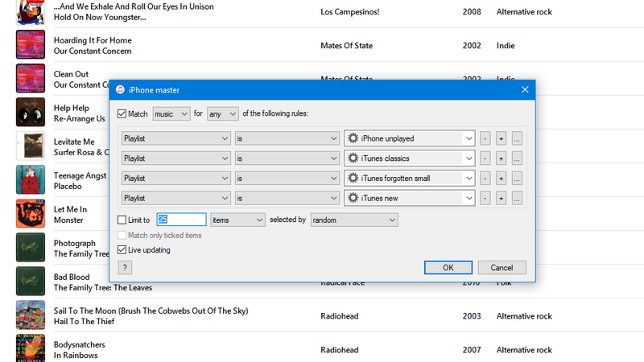The width and height of the screenshot is (644, 362).
Task: Click Indie genre in the 2002 row
Action: pos(506,46)
